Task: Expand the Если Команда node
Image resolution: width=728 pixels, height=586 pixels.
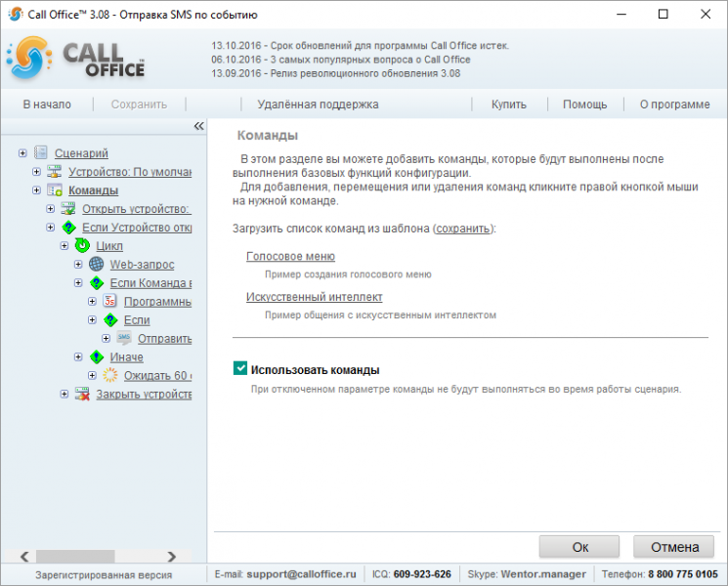Action: [x=78, y=282]
